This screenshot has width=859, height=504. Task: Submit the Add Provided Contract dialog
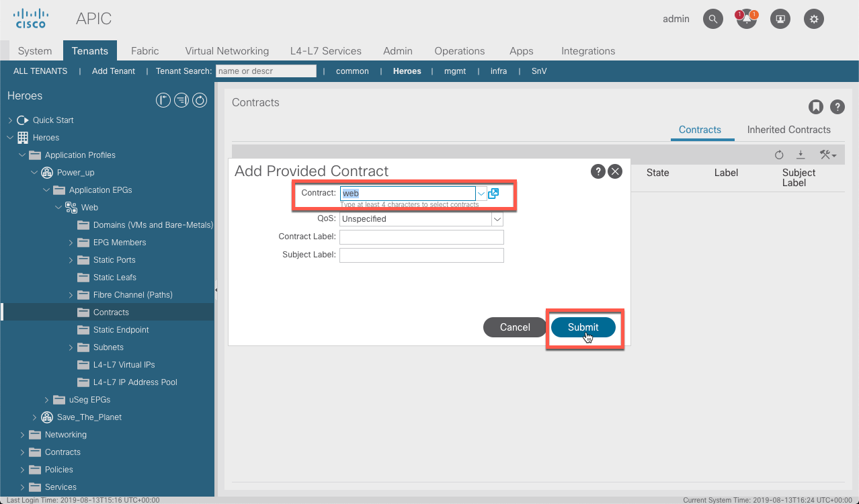pyautogui.click(x=583, y=327)
